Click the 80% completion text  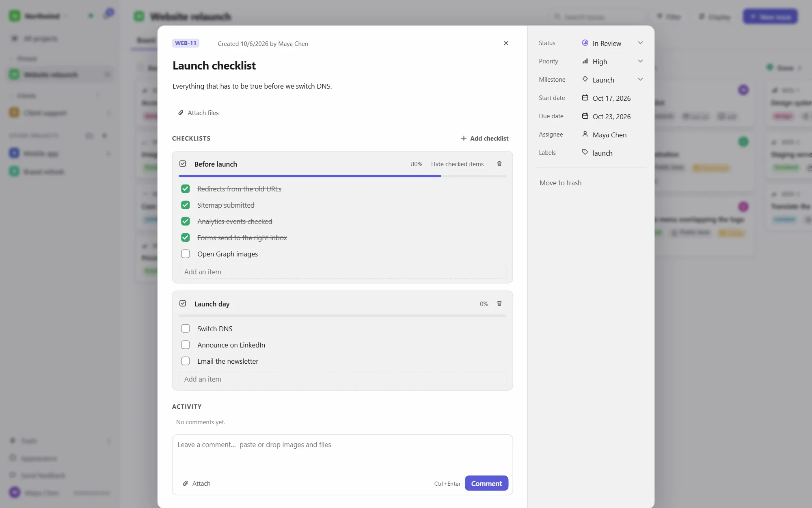click(417, 164)
